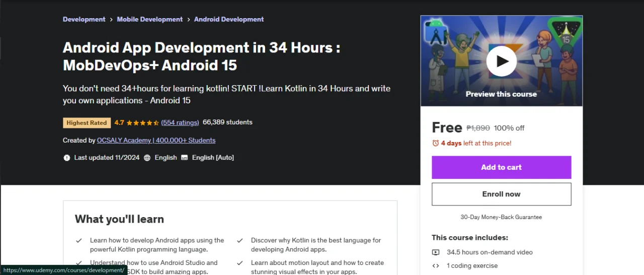Click the on-demand video icon

pyautogui.click(x=436, y=252)
